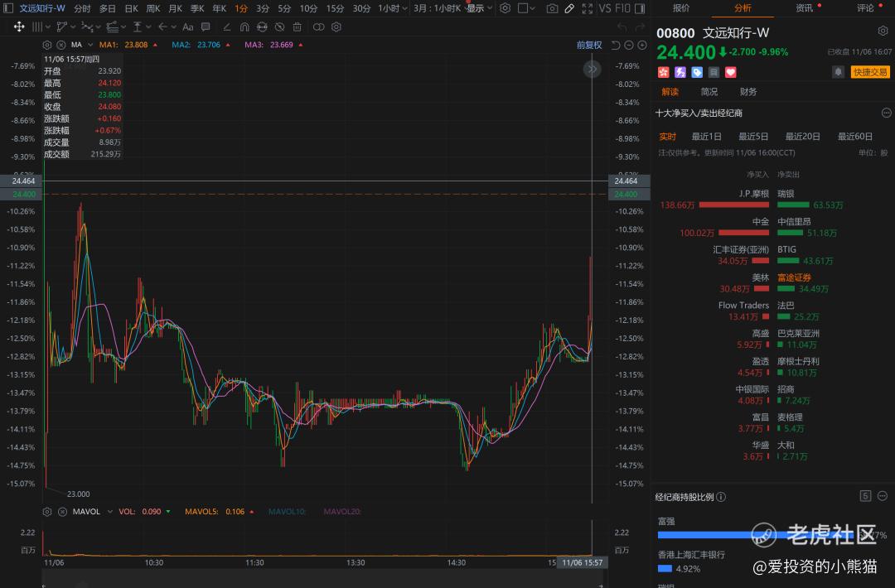
Task: Click the blue tag icon
Action: tap(697, 72)
